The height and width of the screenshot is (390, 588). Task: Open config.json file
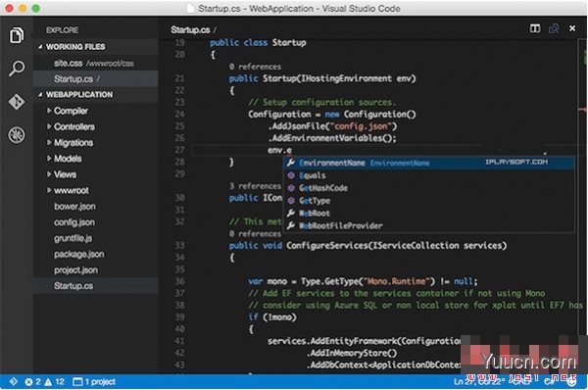(x=96, y=222)
